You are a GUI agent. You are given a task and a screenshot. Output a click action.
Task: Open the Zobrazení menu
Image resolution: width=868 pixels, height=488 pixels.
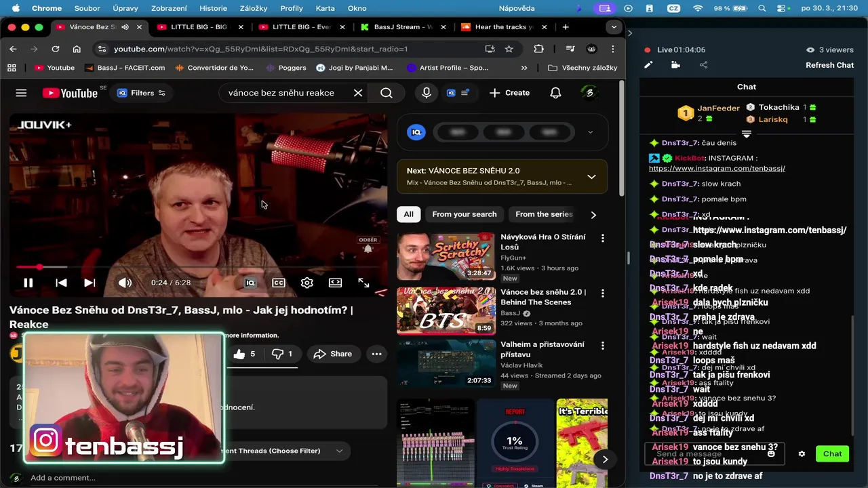tap(169, 8)
